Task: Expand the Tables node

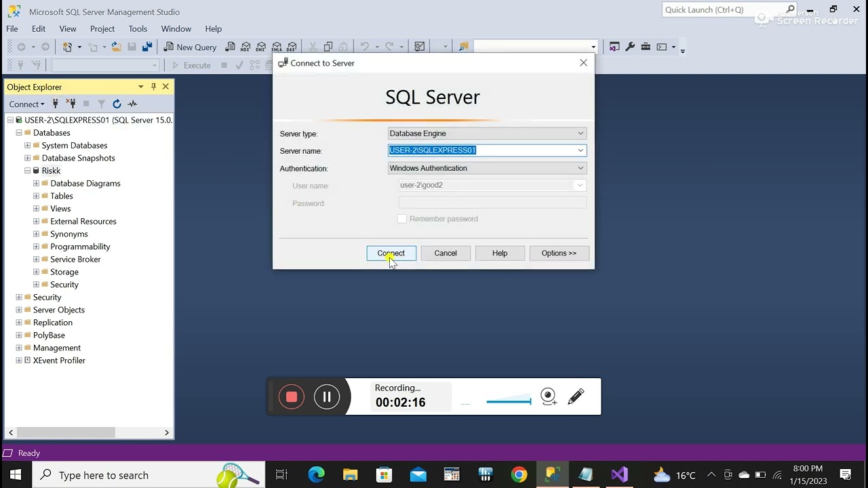Action: (x=36, y=196)
